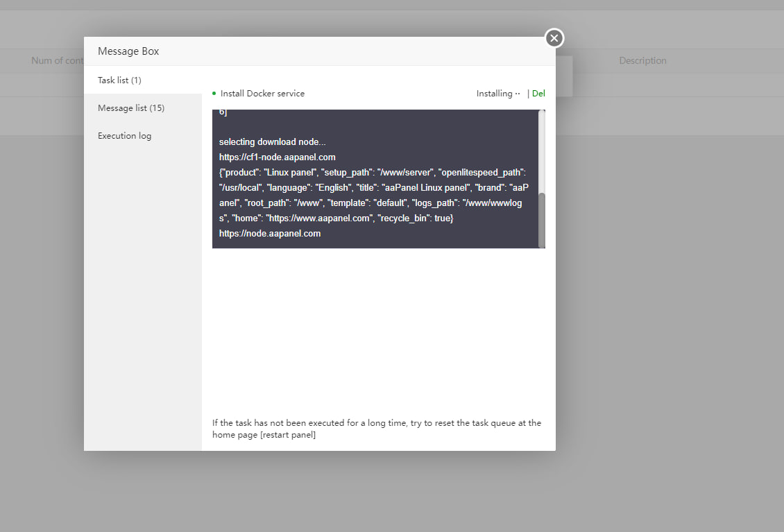Click the selecting download node log line
Viewport: 784px width, 532px height.
tap(272, 142)
